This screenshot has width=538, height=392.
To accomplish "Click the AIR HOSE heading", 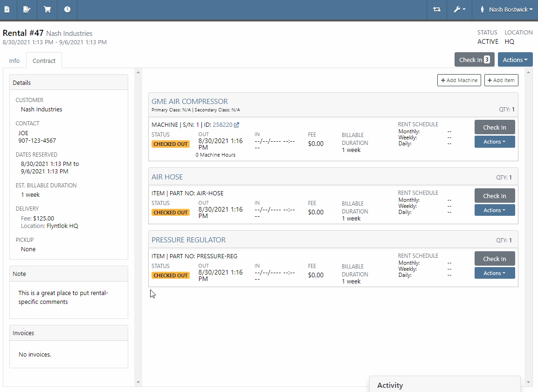I will coord(167,177).
